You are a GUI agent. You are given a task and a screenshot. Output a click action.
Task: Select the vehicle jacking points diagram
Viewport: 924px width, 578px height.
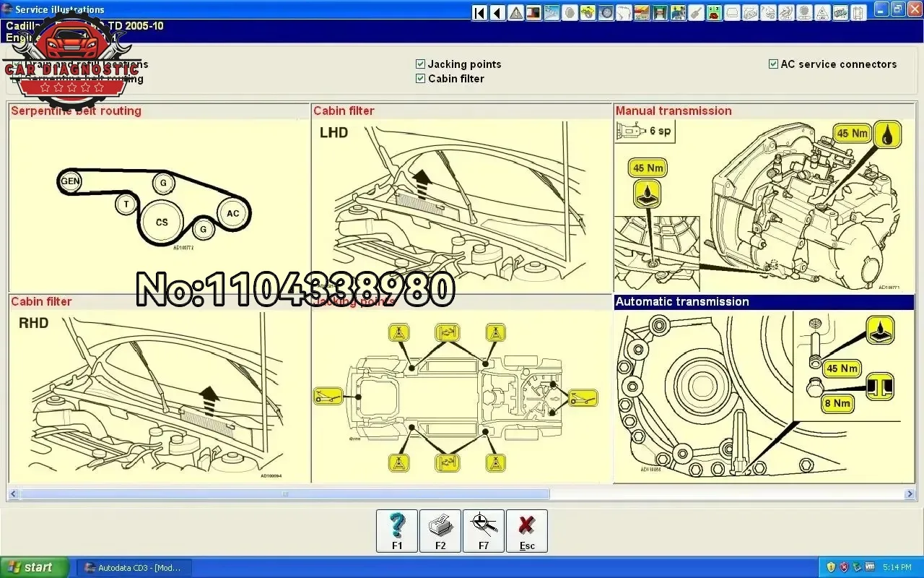point(462,388)
